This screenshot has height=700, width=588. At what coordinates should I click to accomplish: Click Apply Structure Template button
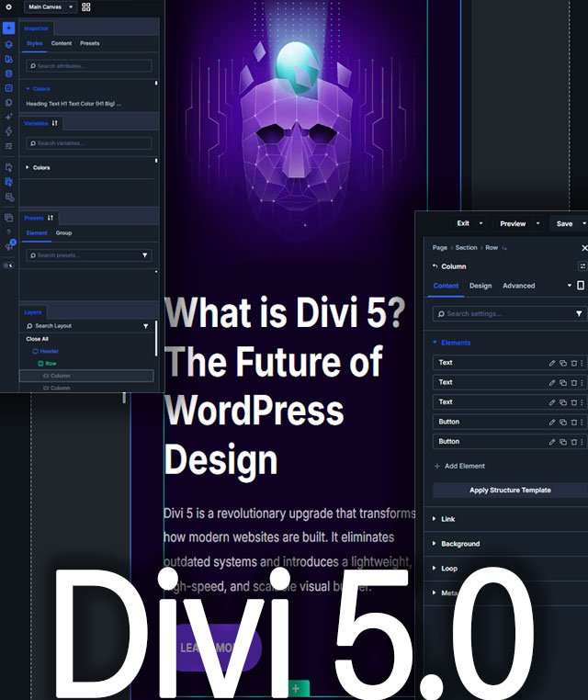[510, 491]
